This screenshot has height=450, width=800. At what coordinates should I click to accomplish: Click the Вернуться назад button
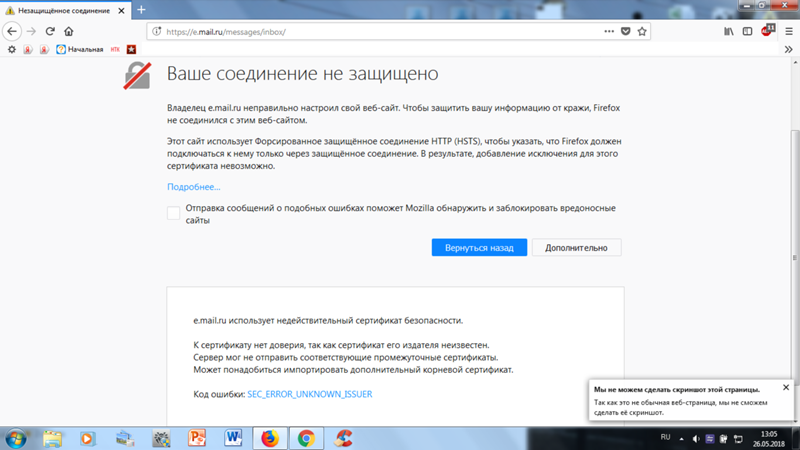tap(479, 247)
